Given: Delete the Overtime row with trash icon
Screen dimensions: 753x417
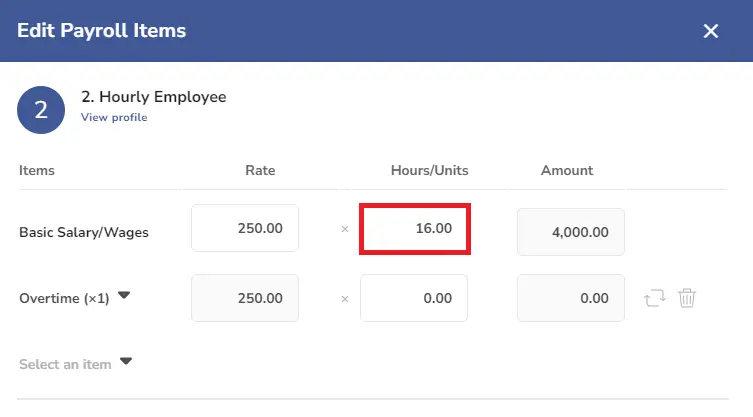Looking at the screenshot, I should (x=687, y=298).
